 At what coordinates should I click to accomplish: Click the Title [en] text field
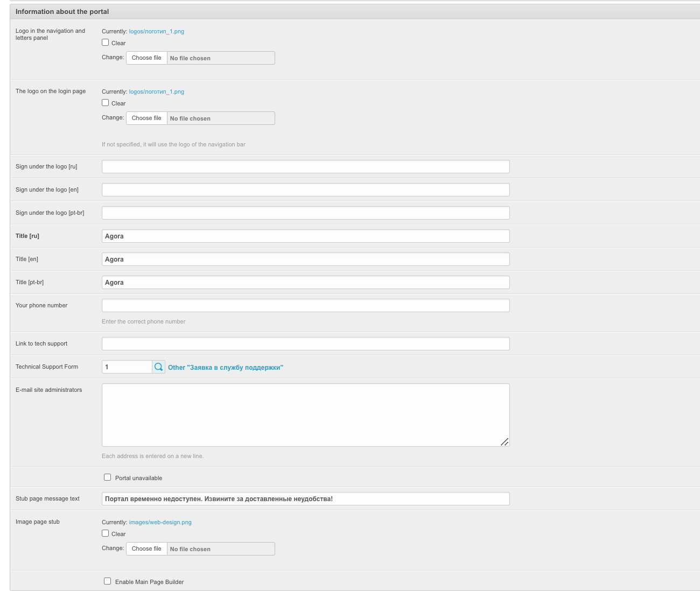click(305, 259)
